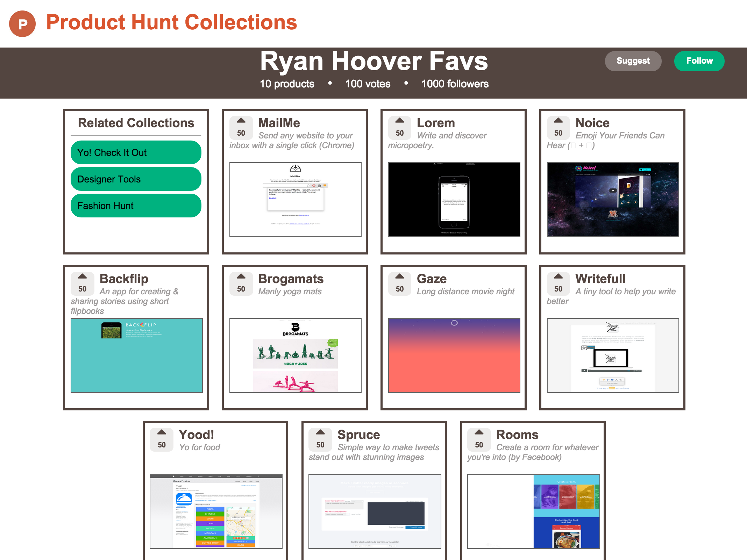Open the Designer Tools collection
Viewport: 747px width, 560px height.
point(136,179)
